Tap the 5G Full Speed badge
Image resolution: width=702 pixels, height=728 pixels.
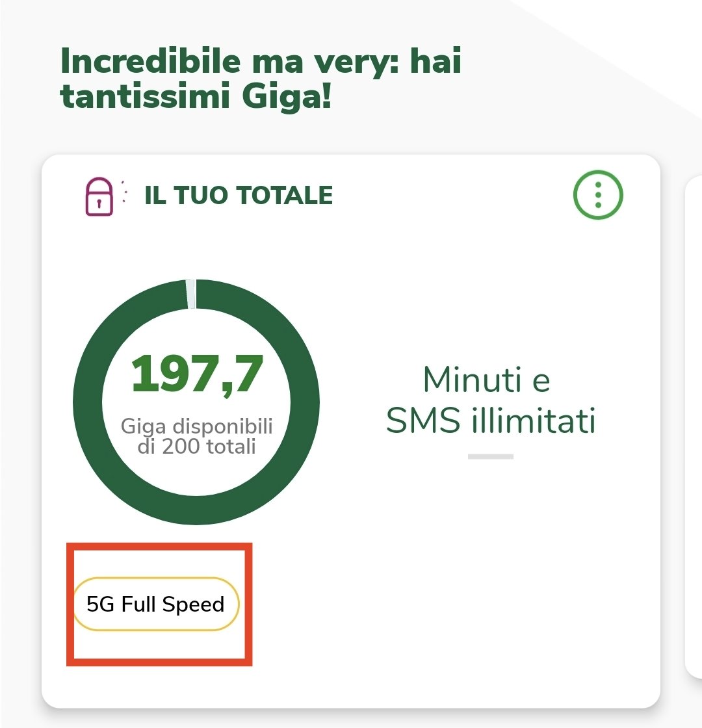click(x=156, y=604)
